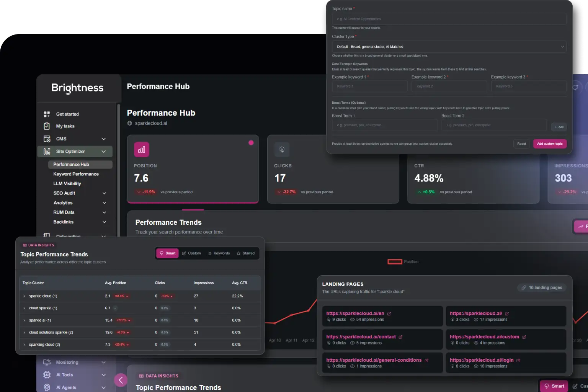This screenshot has height=392, width=588.
Task: Switch to the Custom tab in Topic Performance Trends
Action: pos(191,253)
